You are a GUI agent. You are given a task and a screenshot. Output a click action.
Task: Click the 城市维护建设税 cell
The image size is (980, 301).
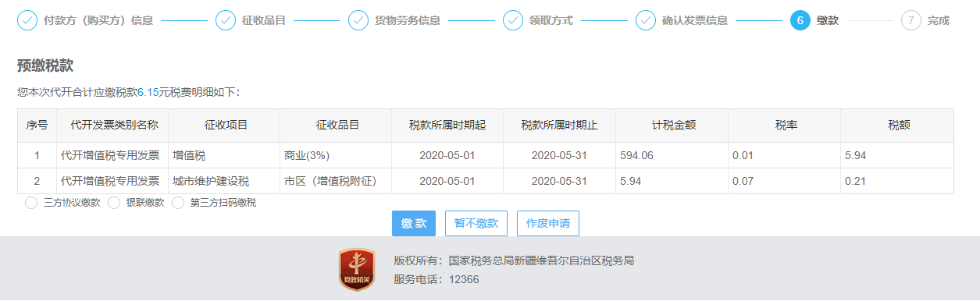225,181
